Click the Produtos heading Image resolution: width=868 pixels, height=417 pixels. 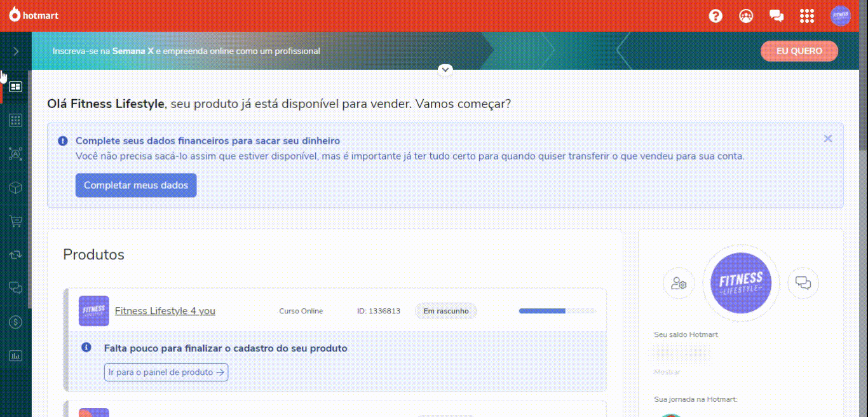[x=93, y=255]
